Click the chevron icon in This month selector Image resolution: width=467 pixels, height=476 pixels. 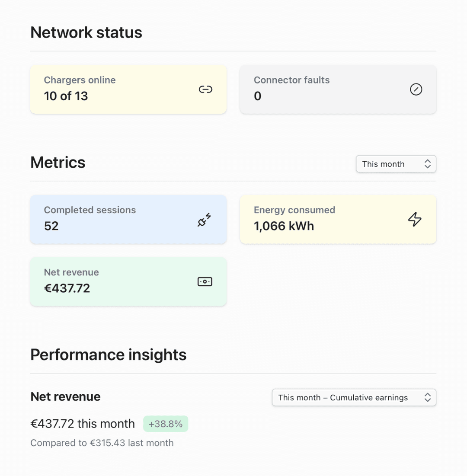(x=427, y=164)
